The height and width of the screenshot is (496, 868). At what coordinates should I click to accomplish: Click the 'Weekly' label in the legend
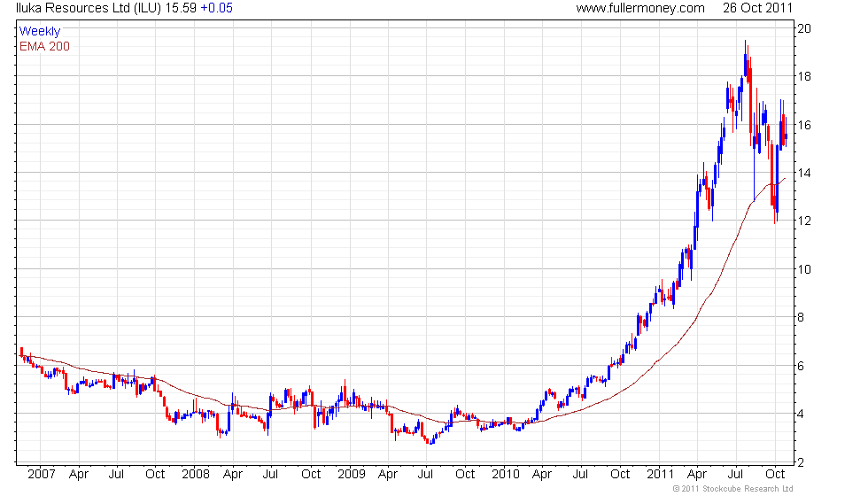pyautogui.click(x=39, y=31)
